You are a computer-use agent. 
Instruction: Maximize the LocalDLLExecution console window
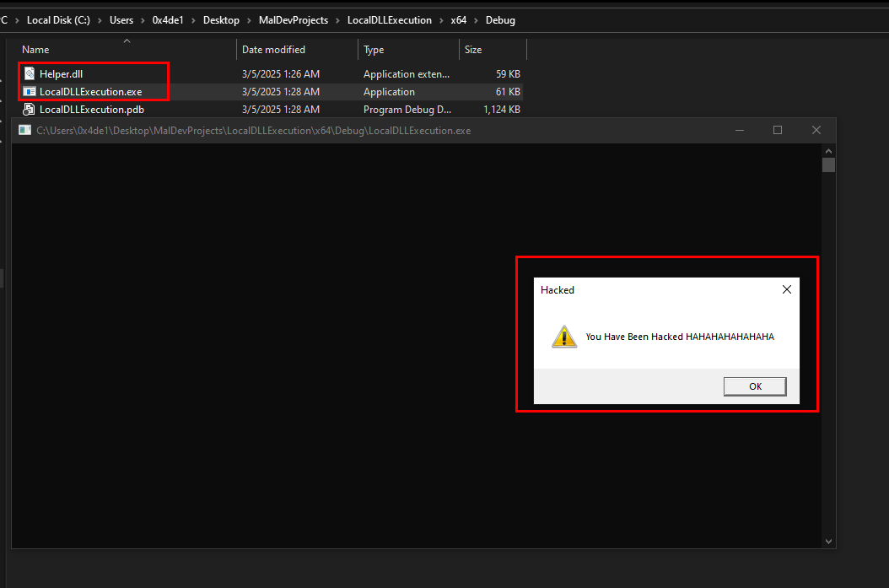point(778,131)
